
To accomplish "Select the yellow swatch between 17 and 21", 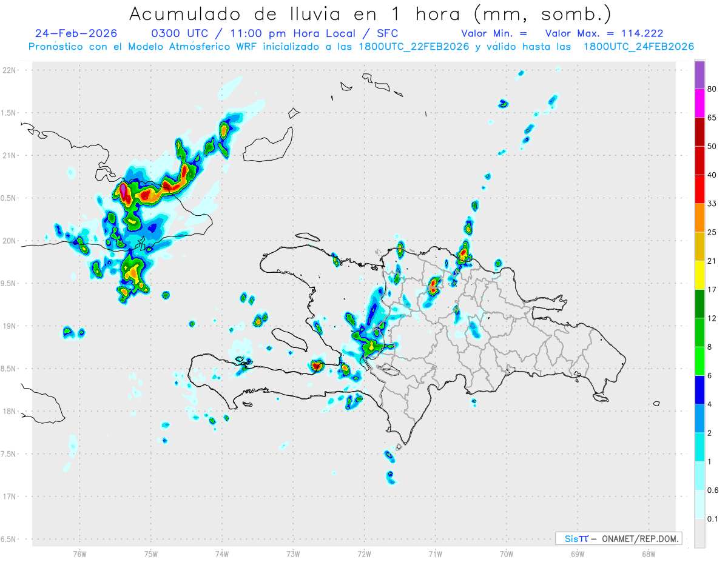I will 699,276.
